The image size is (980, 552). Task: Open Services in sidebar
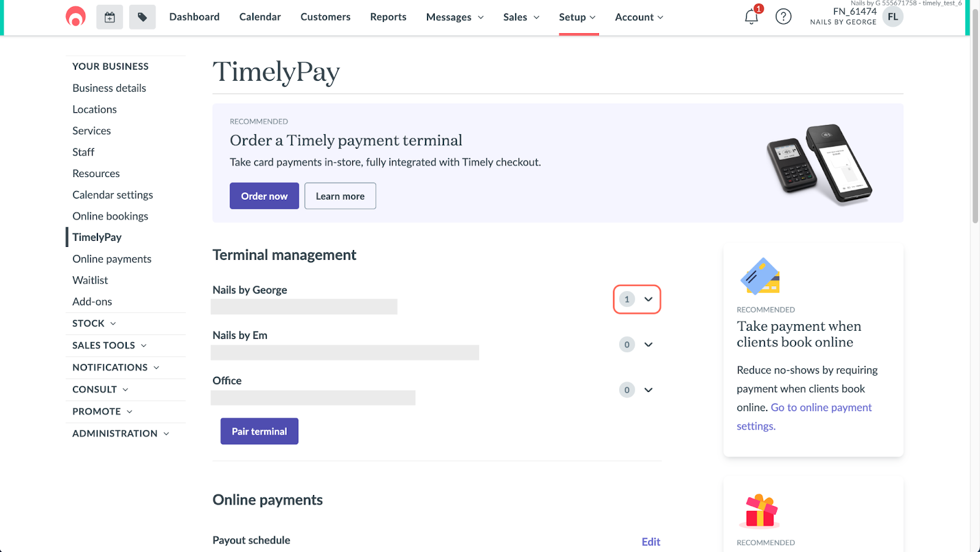click(91, 131)
